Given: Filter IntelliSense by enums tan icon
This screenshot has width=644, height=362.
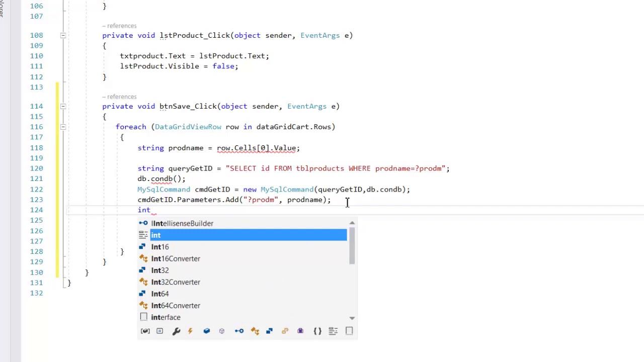Looking at the screenshot, I should click(x=285, y=331).
